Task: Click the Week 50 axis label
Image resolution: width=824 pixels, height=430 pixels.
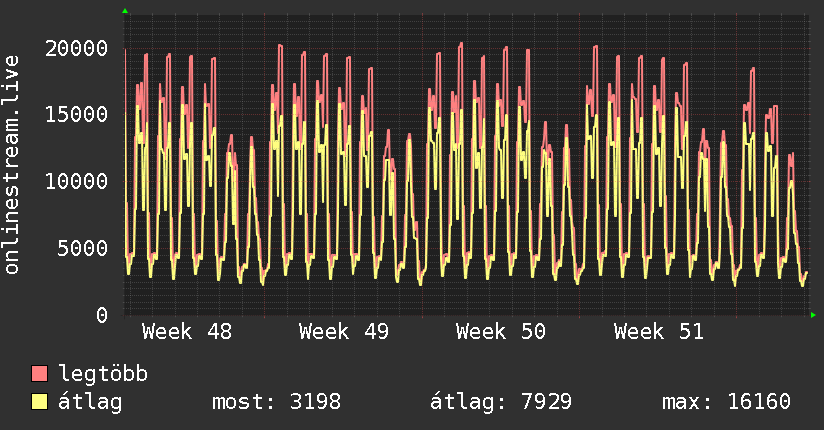Action: (500, 332)
